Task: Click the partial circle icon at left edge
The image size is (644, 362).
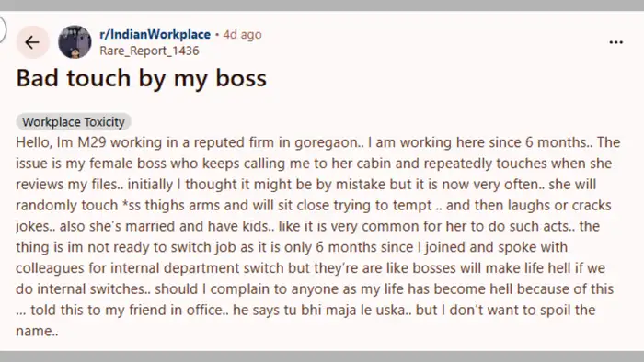Action: 2,28
